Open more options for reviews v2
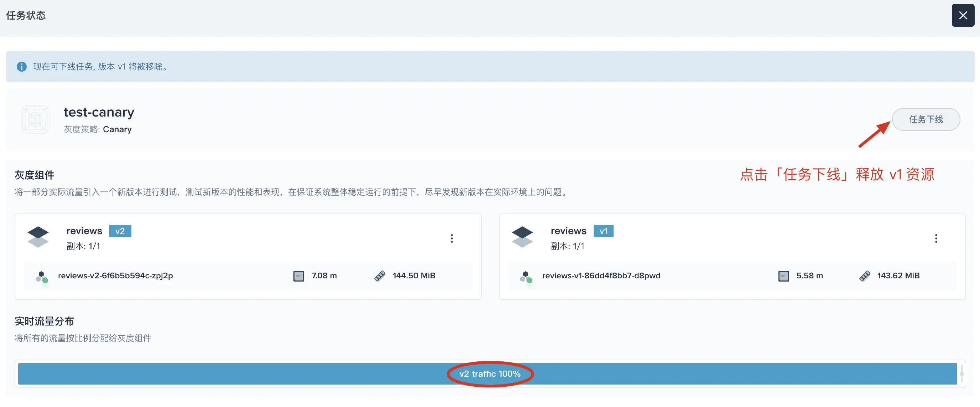The height and width of the screenshot is (407, 980). point(452,238)
